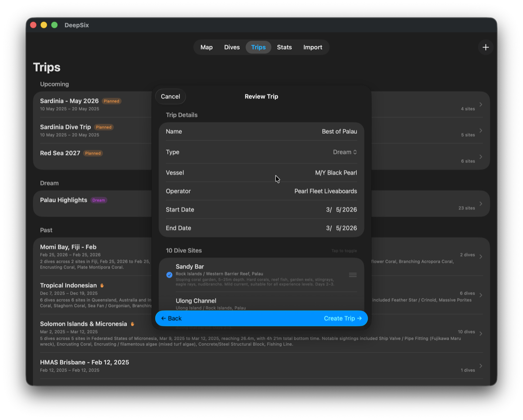Open the Sardinia Dive Trip row chevron
This screenshot has width=523, height=420.
[x=481, y=131]
